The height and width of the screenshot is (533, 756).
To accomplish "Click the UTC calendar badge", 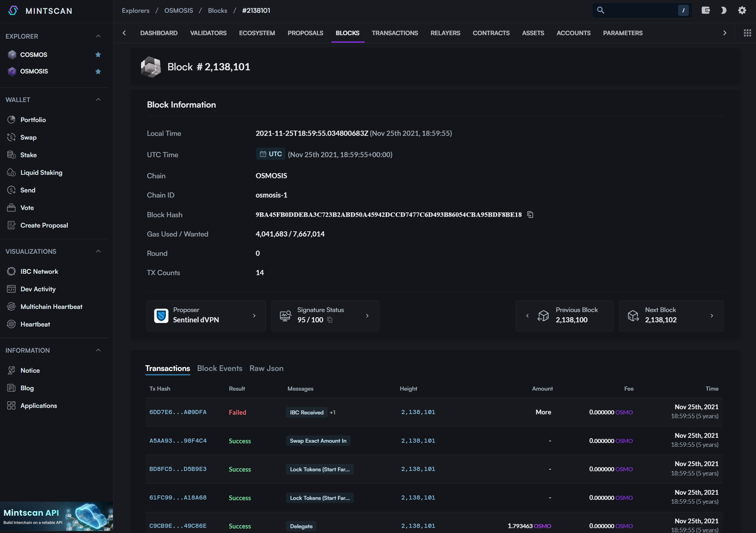I will [x=270, y=154].
